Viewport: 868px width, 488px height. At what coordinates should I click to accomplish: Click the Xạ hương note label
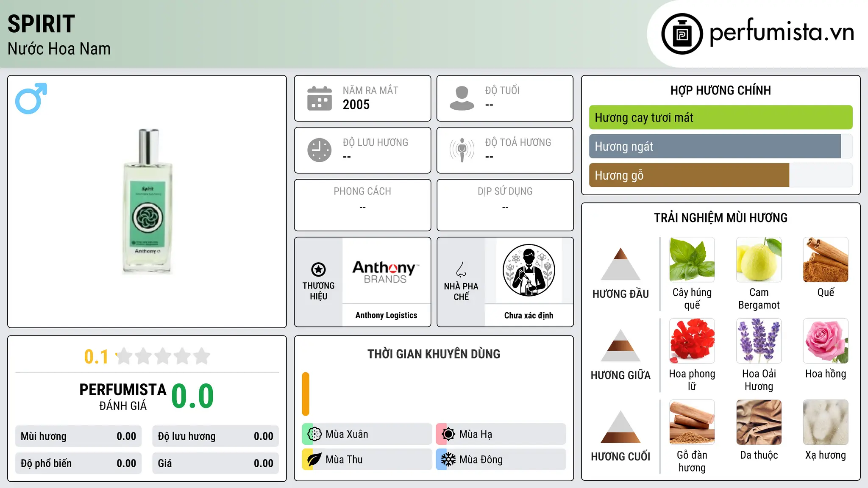826,455
